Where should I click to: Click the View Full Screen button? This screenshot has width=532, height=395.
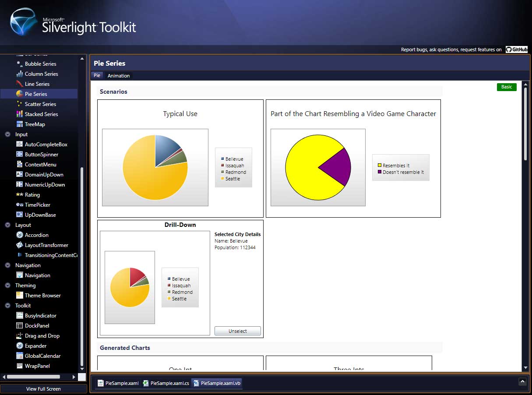pos(43,389)
